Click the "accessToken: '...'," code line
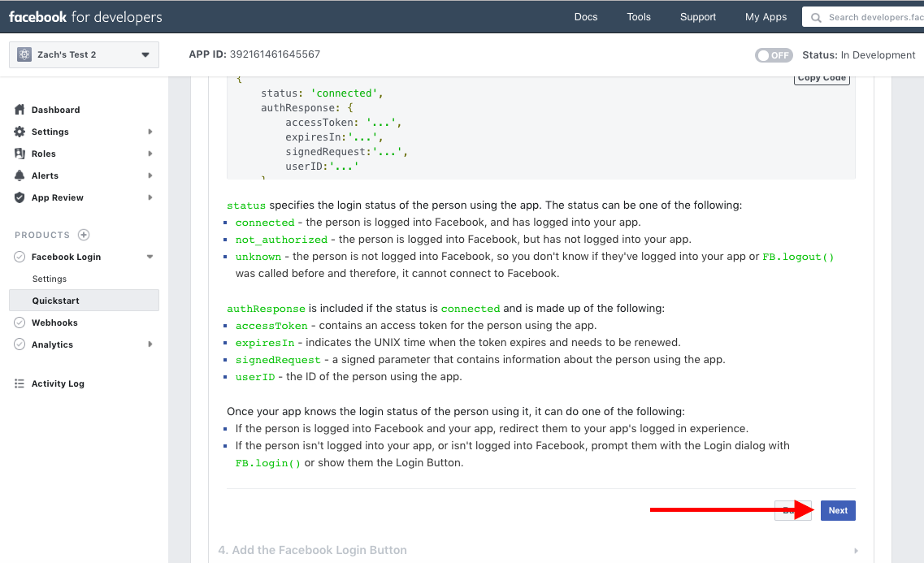The width and height of the screenshot is (924, 563). tap(344, 123)
